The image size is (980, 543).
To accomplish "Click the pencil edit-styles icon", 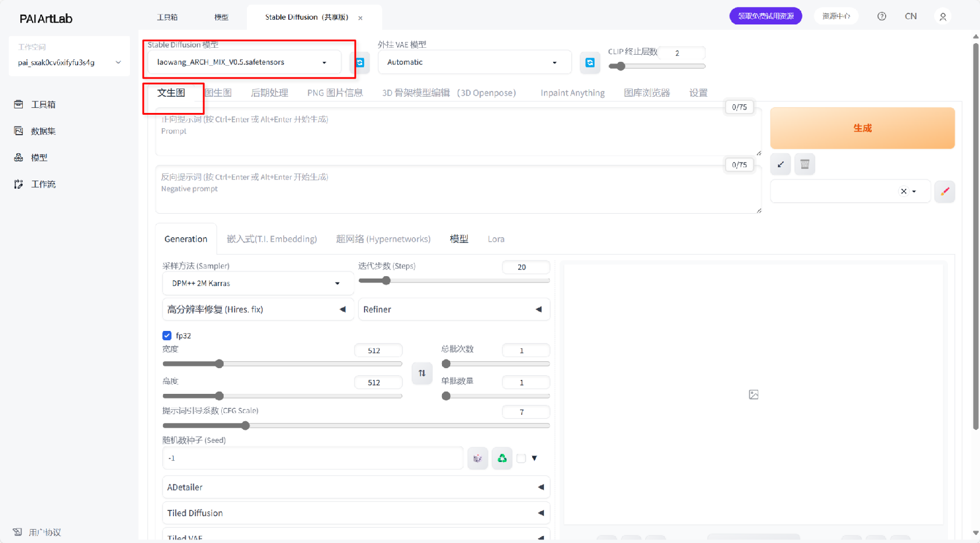I will coord(944,191).
